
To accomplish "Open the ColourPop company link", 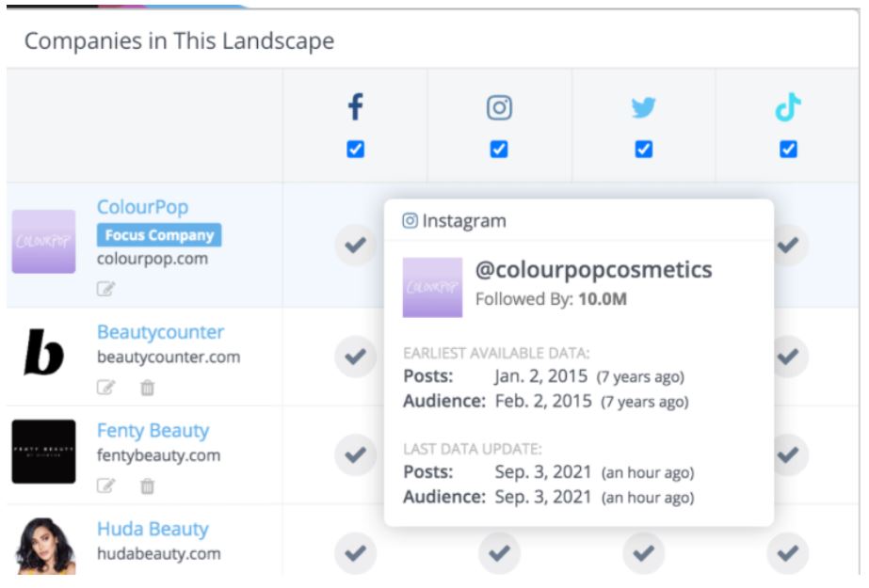I will pyautogui.click(x=142, y=207).
